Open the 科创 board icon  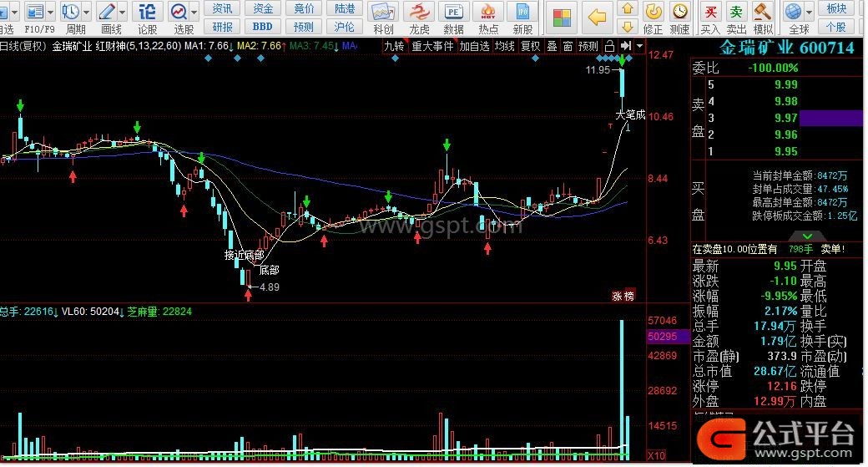pyautogui.click(x=383, y=12)
